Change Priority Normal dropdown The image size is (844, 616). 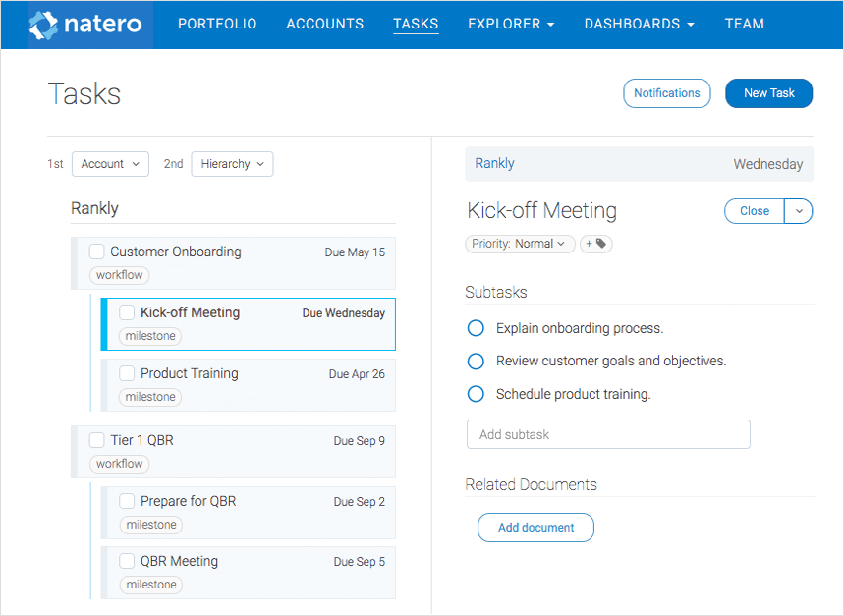[x=520, y=244]
